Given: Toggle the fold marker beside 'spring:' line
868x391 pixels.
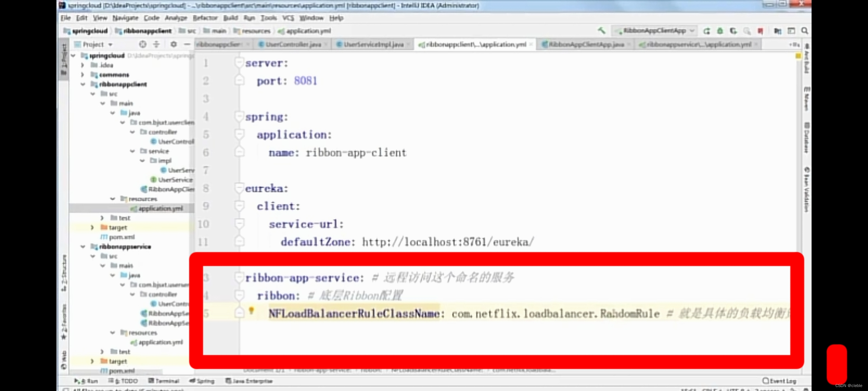Looking at the screenshot, I should point(239,117).
